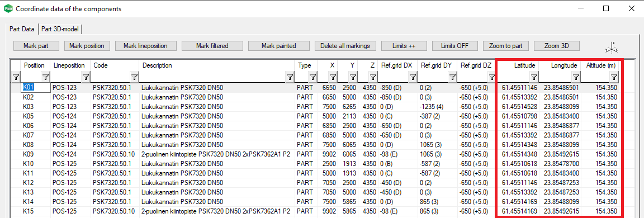Open the filter icon in Code column

pos(134,77)
